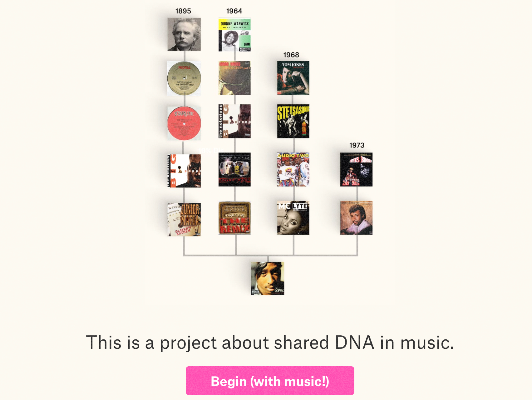The image size is (532, 400).
Task: Open the red Starlite vinyl record
Action: tap(184, 123)
